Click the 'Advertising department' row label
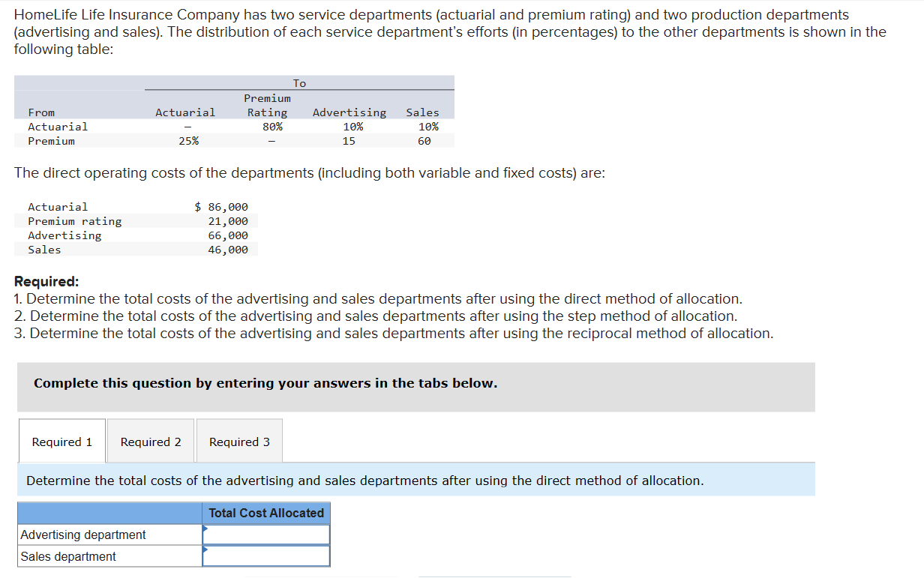The image size is (924, 578). (x=83, y=535)
